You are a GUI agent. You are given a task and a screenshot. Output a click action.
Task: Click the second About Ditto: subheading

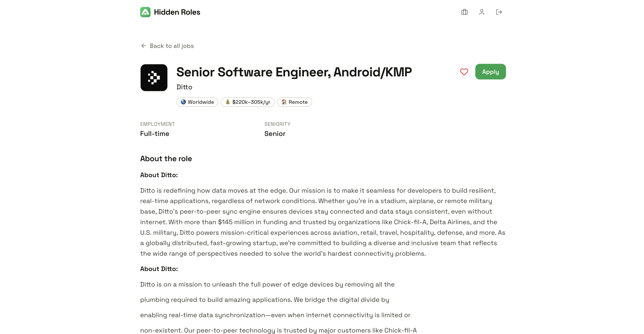pyautogui.click(x=159, y=269)
